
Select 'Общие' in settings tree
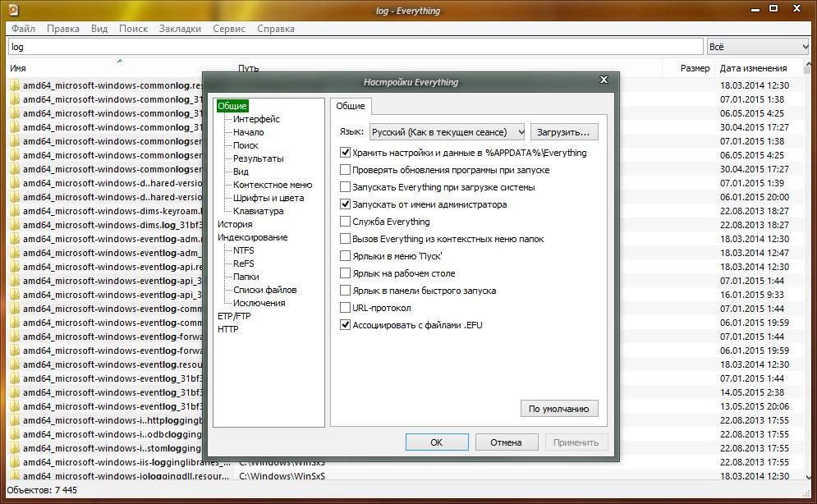(x=232, y=106)
